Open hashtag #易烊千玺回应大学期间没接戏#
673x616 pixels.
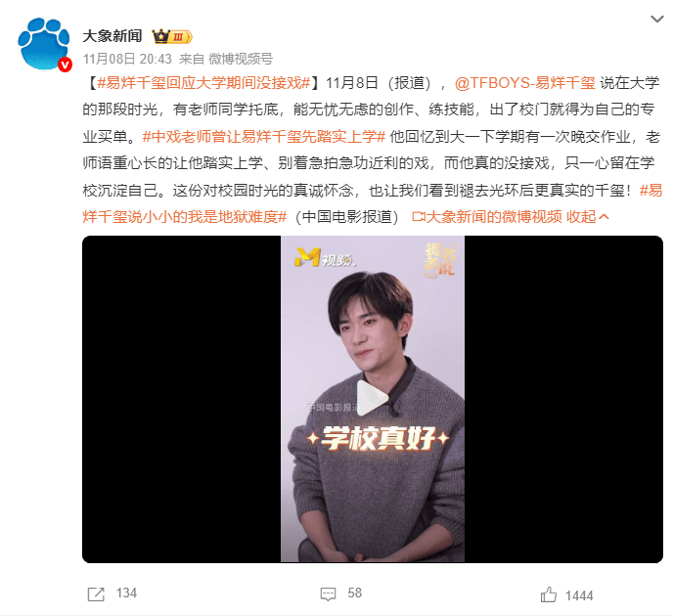(203, 83)
